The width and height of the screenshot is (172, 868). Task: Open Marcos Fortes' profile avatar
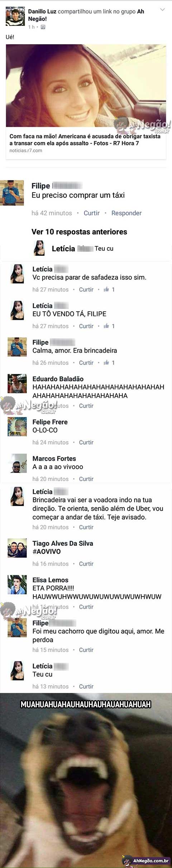(17, 463)
